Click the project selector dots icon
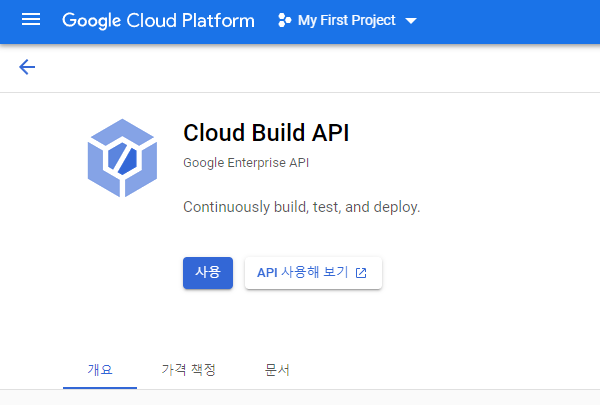The image size is (600, 405). coord(284,20)
